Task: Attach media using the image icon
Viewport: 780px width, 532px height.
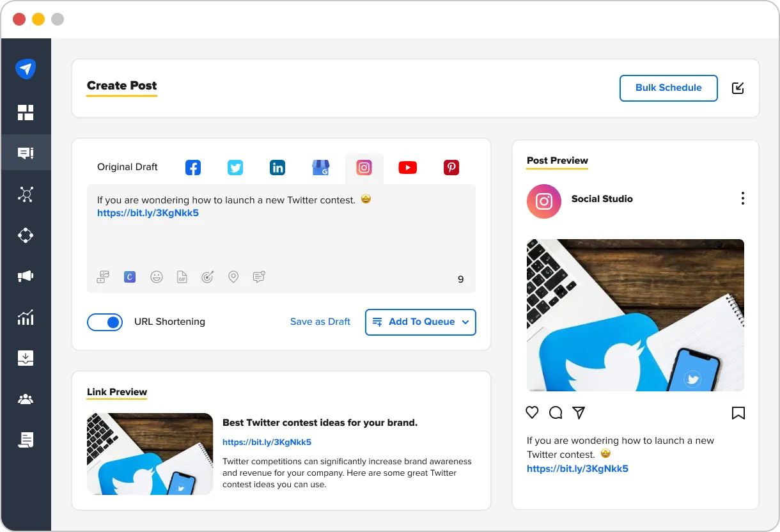Action: [103, 276]
